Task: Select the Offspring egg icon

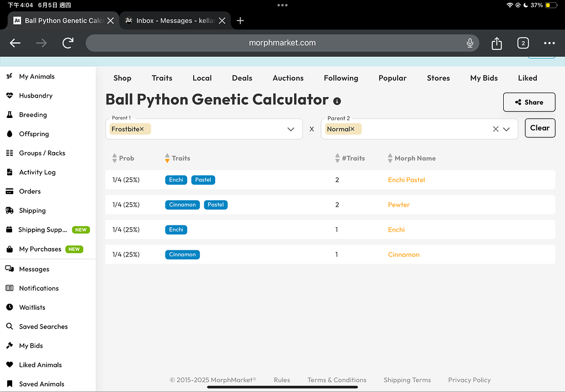Action: (x=9, y=134)
